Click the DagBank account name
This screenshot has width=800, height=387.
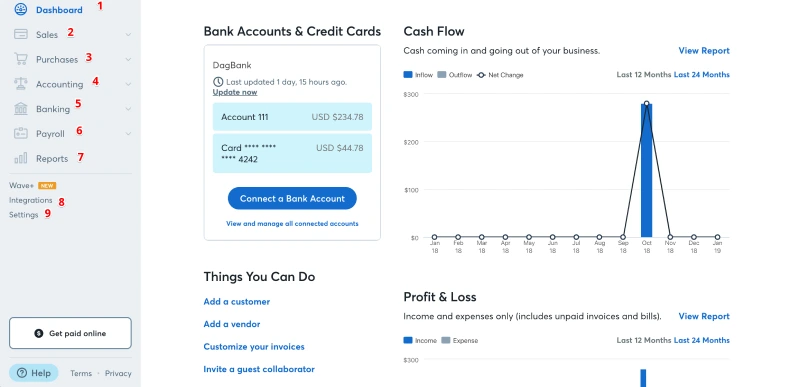click(232, 65)
